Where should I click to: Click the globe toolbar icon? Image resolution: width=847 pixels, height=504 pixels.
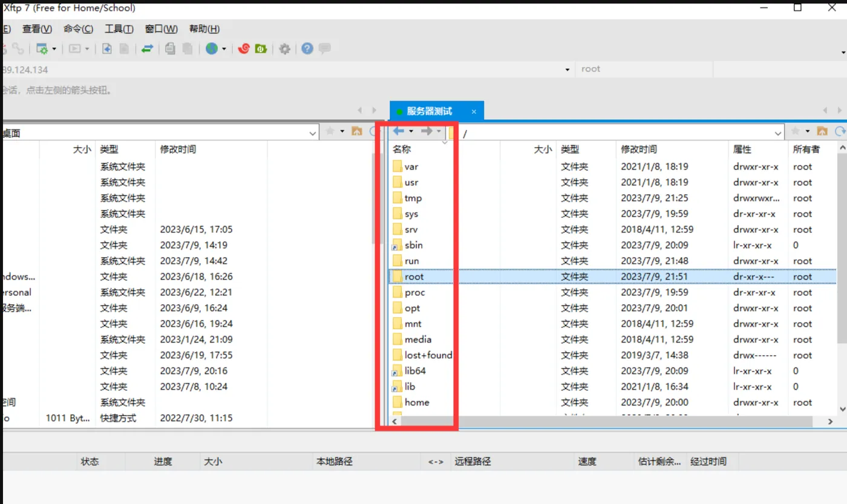click(211, 49)
